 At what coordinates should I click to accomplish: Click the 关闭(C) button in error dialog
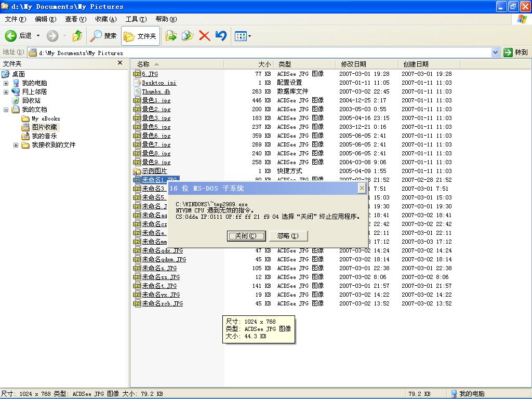[x=246, y=236]
